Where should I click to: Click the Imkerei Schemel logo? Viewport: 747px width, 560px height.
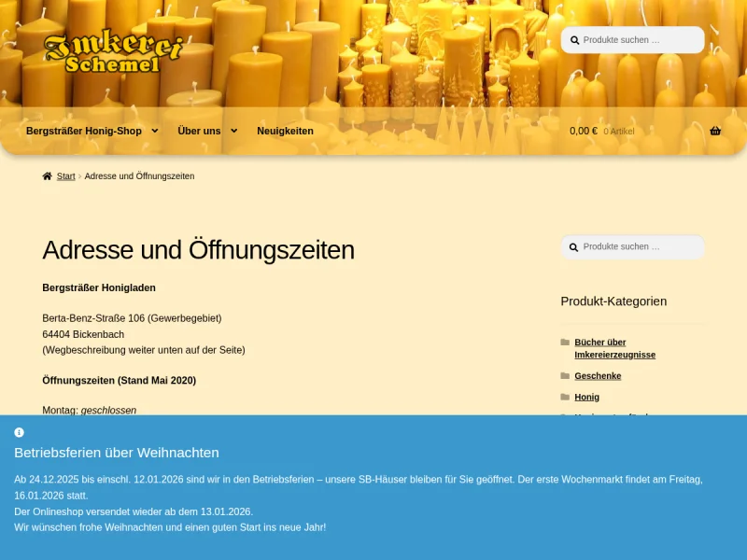[x=112, y=52]
